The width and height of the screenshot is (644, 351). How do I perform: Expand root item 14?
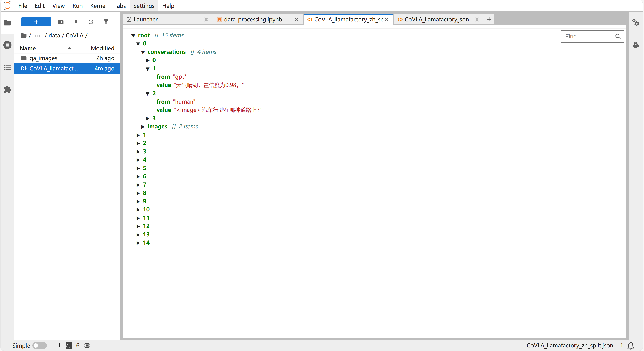coord(138,243)
